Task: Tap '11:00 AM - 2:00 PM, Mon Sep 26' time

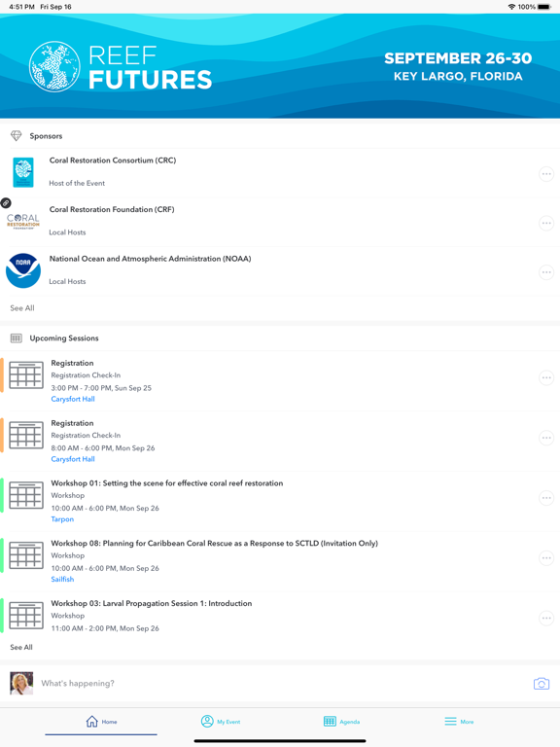Action: click(105, 628)
